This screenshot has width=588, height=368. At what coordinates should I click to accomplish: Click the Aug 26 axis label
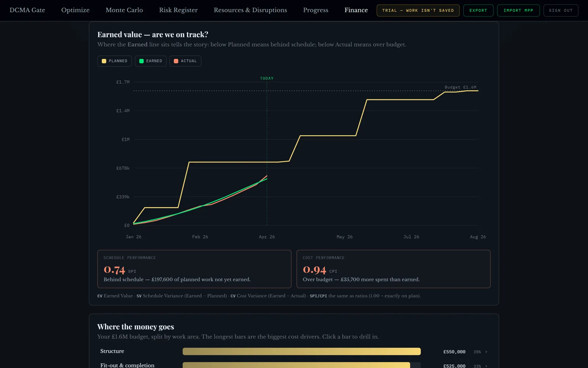coord(478,237)
